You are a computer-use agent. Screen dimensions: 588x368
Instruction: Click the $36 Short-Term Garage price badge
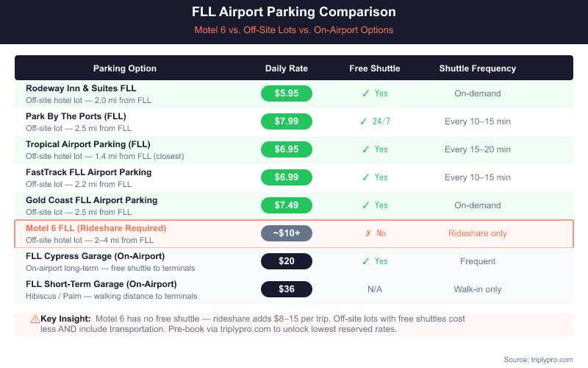(x=287, y=289)
